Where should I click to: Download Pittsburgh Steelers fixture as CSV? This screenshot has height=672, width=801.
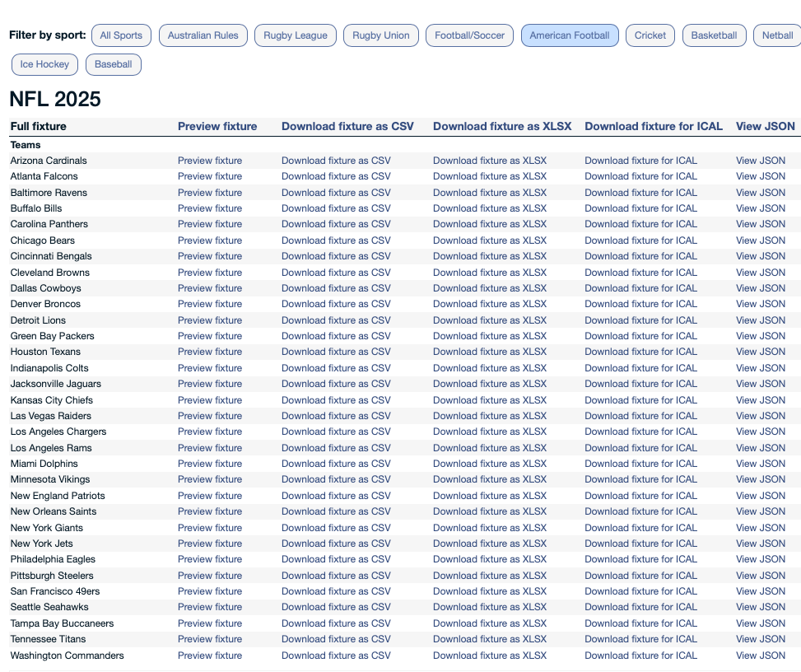(336, 576)
